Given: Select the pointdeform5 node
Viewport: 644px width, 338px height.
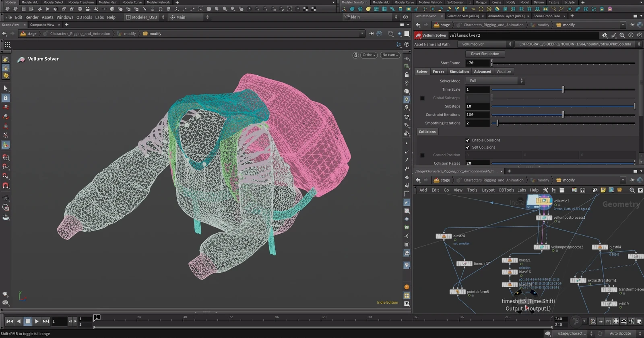Looking at the screenshot, I should tap(457, 292).
